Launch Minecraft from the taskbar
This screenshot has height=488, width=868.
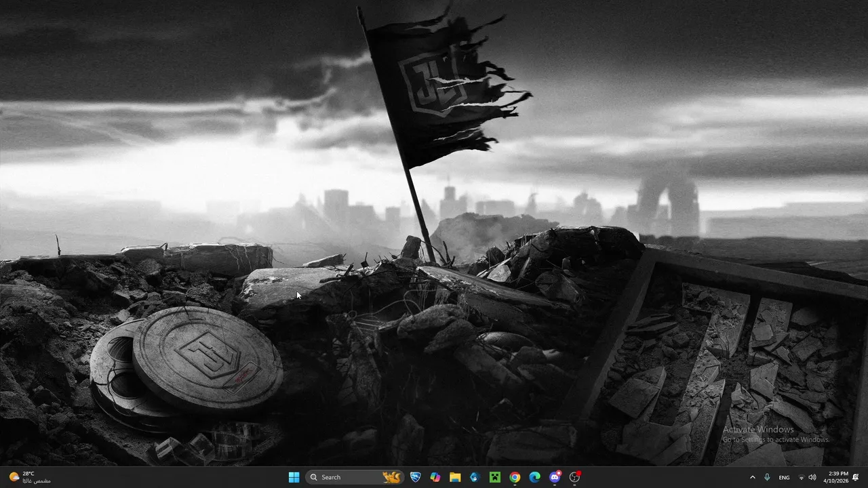click(495, 477)
